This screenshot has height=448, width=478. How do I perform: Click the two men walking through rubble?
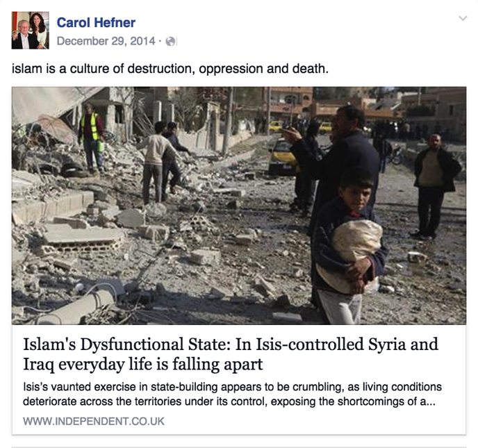click(x=162, y=162)
